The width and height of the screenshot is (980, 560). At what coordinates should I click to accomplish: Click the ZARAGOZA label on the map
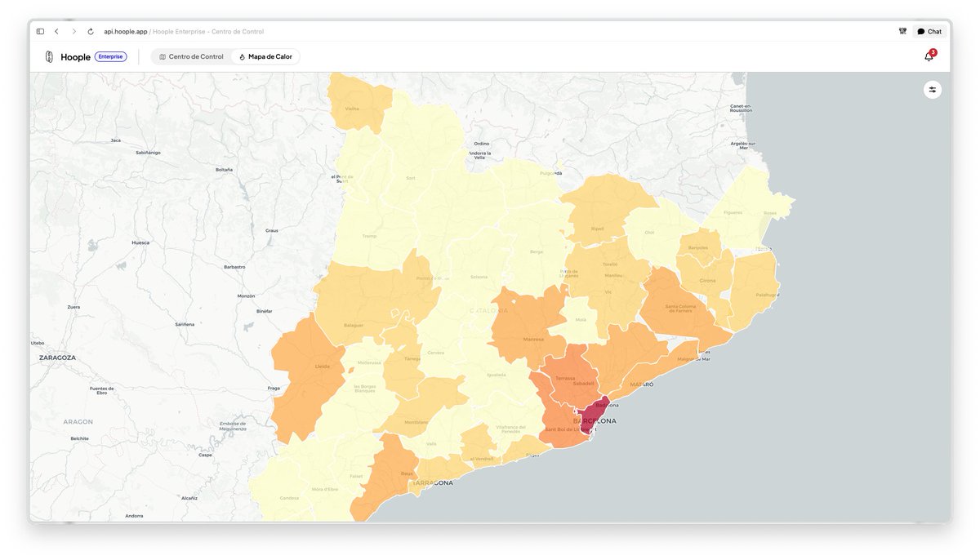pos(58,358)
